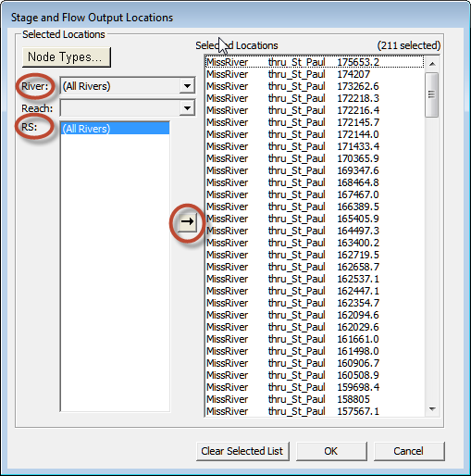Image resolution: width=471 pixels, height=476 pixels.
Task: Click the right arrow add-location button
Action: tap(187, 221)
